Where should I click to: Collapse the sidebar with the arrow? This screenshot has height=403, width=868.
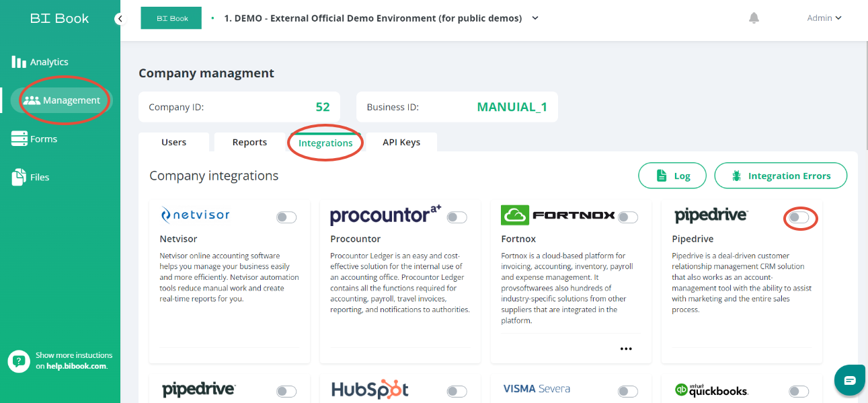tap(120, 19)
